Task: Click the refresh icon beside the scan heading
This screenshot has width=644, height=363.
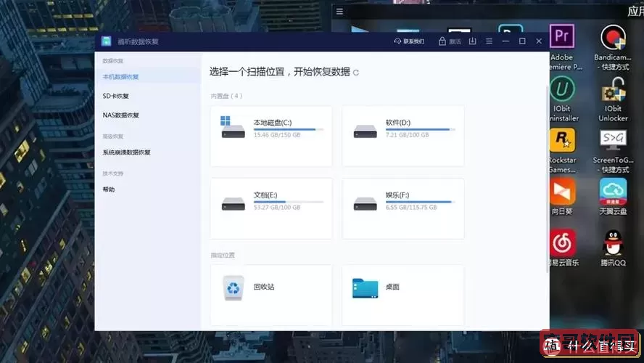Action: [355, 73]
